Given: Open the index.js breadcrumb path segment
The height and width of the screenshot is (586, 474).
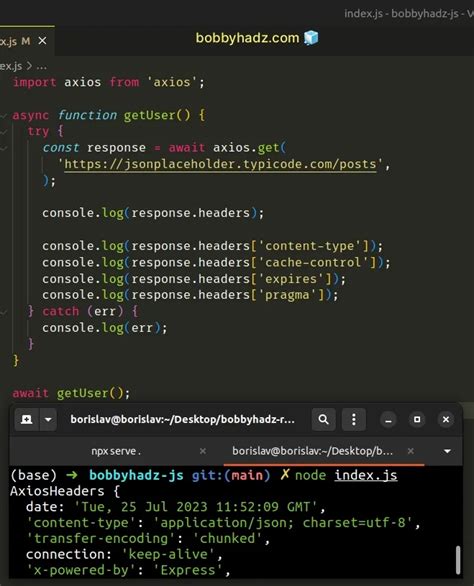Looking at the screenshot, I should 11,67.
